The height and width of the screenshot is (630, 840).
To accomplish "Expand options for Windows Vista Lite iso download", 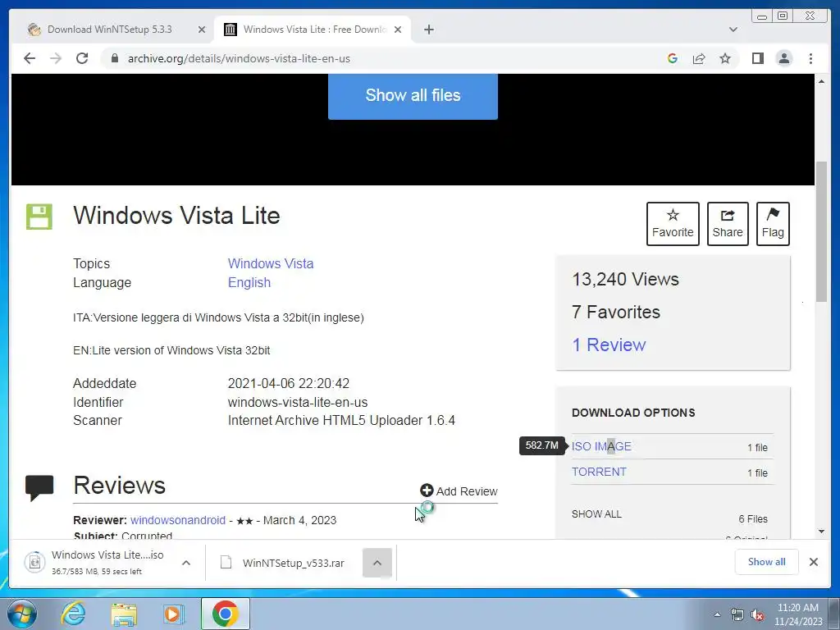I will (186, 563).
